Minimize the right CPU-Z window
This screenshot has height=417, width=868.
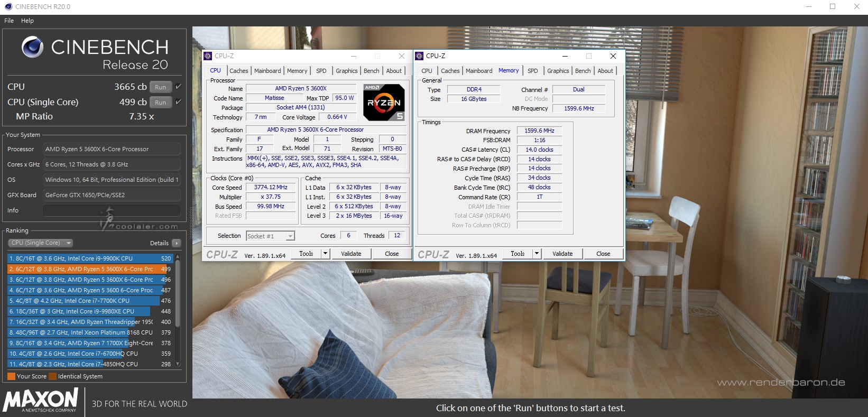565,56
